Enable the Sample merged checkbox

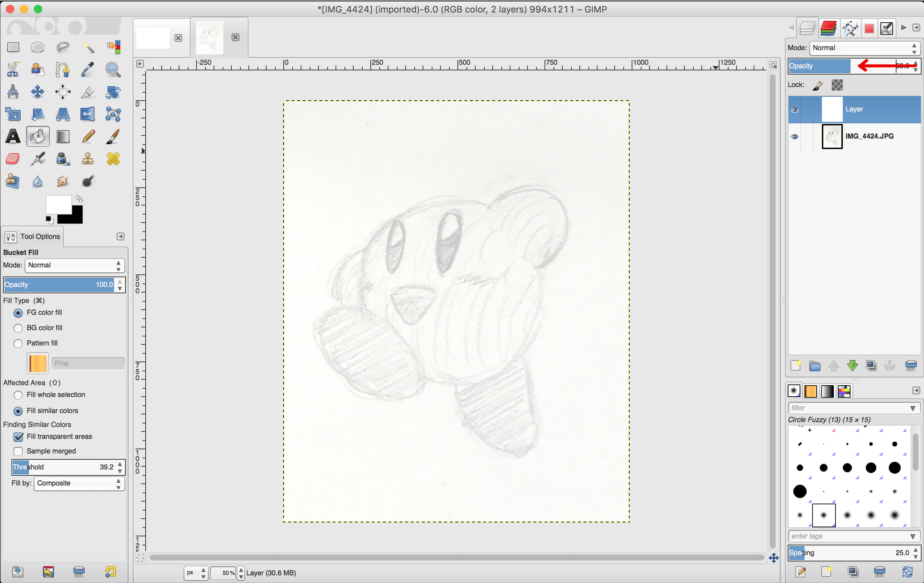pyautogui.click(x=18, y=451)
